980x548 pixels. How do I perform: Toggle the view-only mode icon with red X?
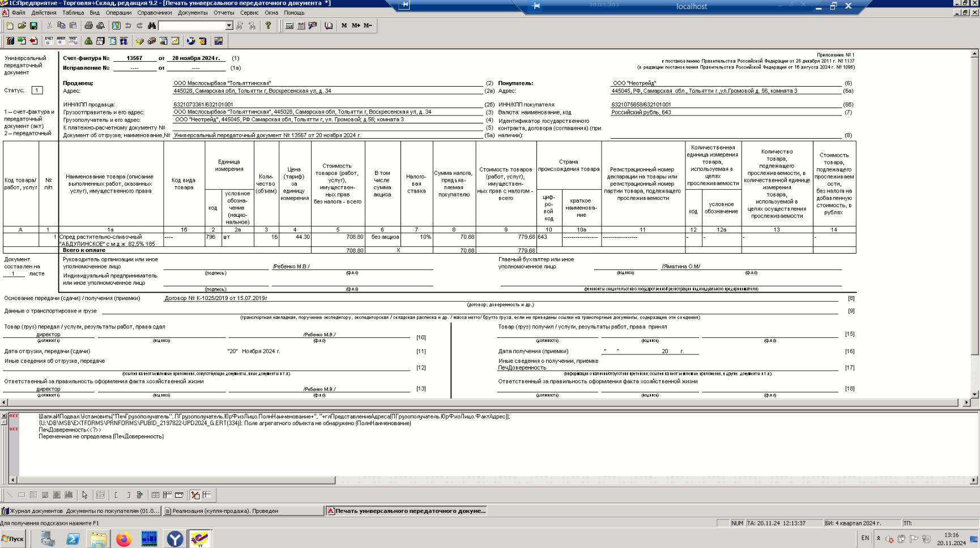tap(195, 495)
